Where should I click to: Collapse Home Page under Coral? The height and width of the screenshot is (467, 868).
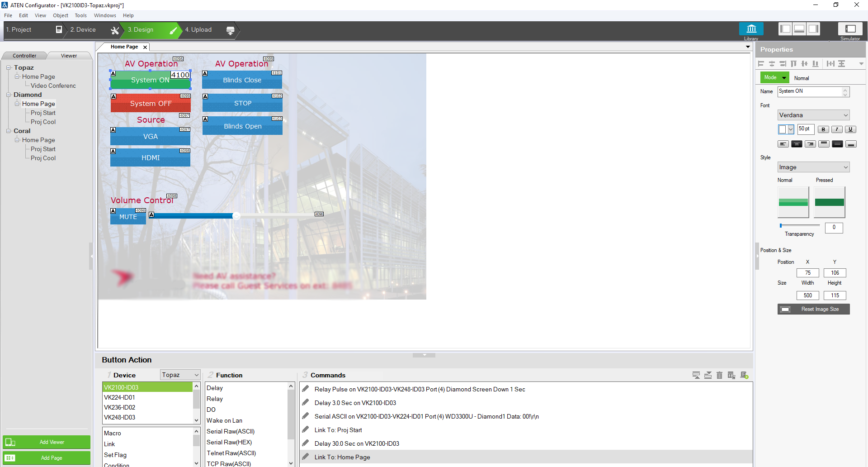click(x=17, y=140)
